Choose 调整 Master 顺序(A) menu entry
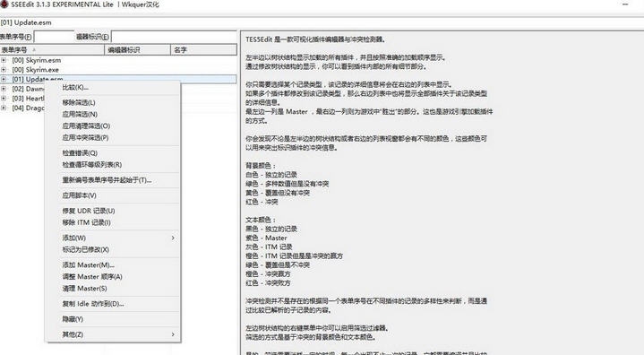 click(x=92, y=276)
